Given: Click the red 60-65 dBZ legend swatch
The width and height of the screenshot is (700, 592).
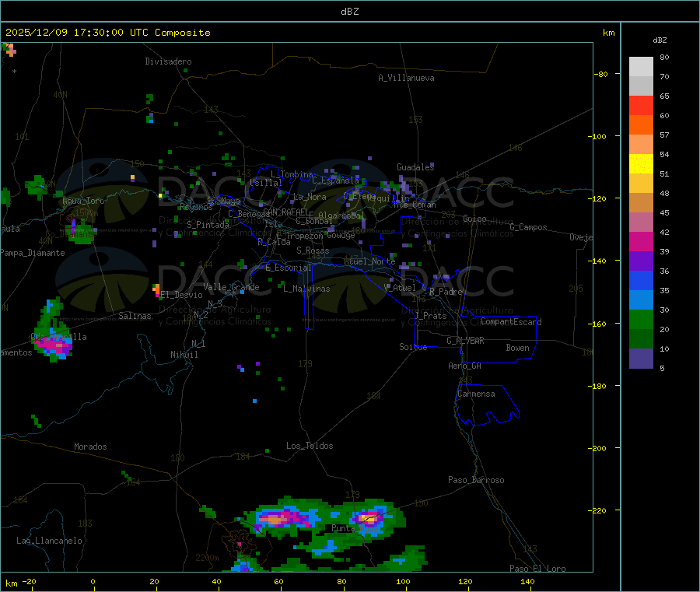Looking at the screenshot, I should [x=641, y=105].
